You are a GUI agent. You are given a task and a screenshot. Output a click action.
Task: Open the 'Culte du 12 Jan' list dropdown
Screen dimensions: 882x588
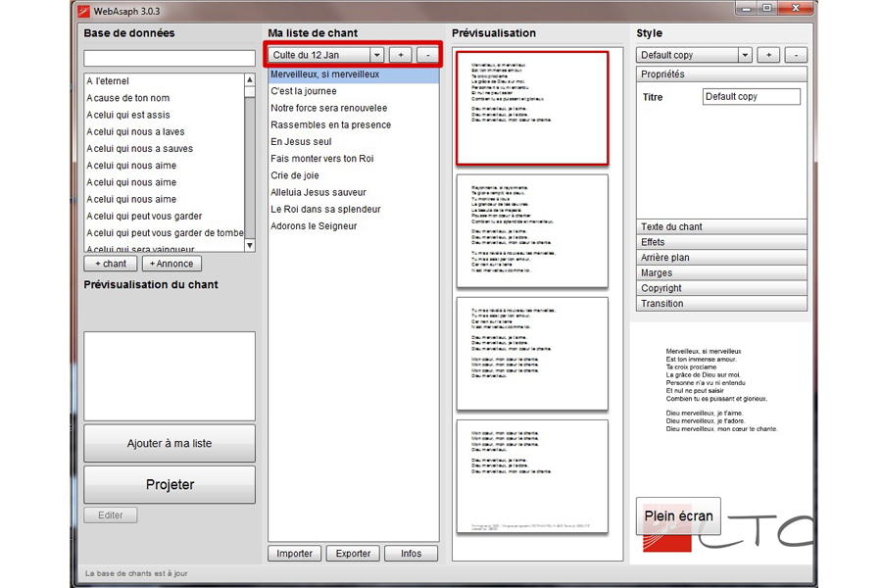pyautogui.click(x=376, y=55)
